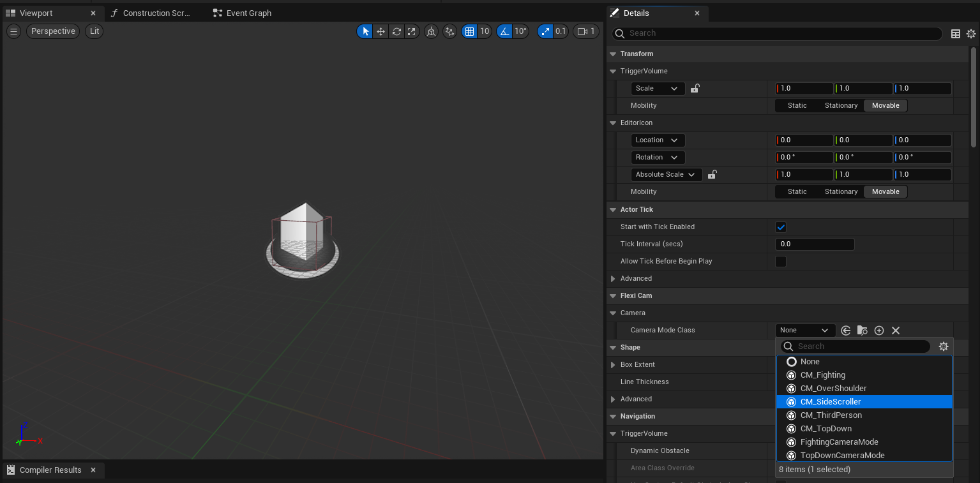Uncheck Start with Tick Enabled
Screen dimensions: 980x483
[x=780, y=227]
